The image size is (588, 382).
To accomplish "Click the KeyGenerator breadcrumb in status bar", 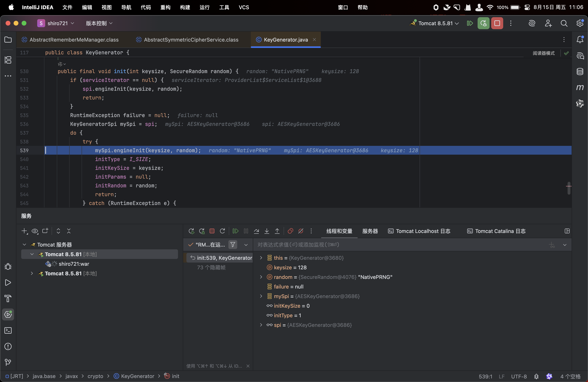I will (x=137, y=376).
